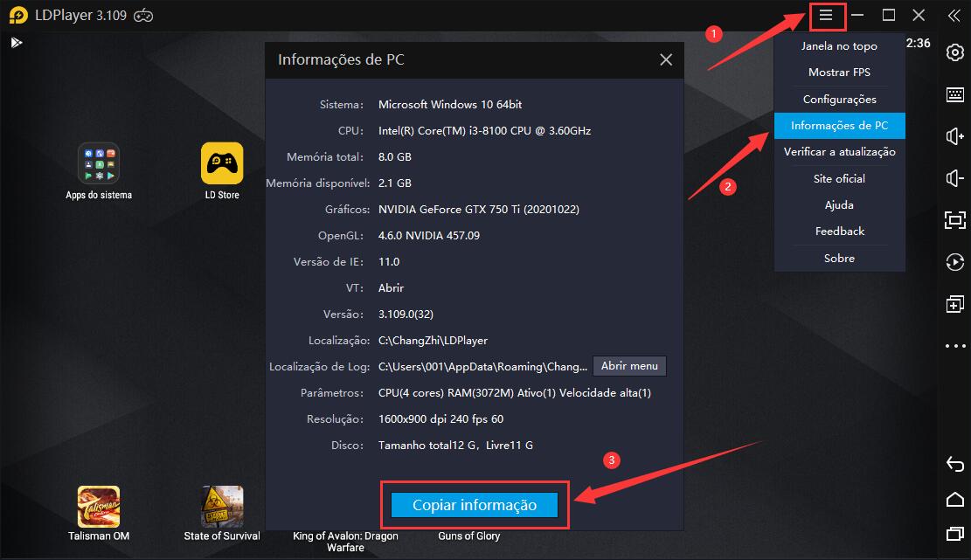Click the Microsoft Windows 10 64bit value
971x560 pixels.
(449, 105)
